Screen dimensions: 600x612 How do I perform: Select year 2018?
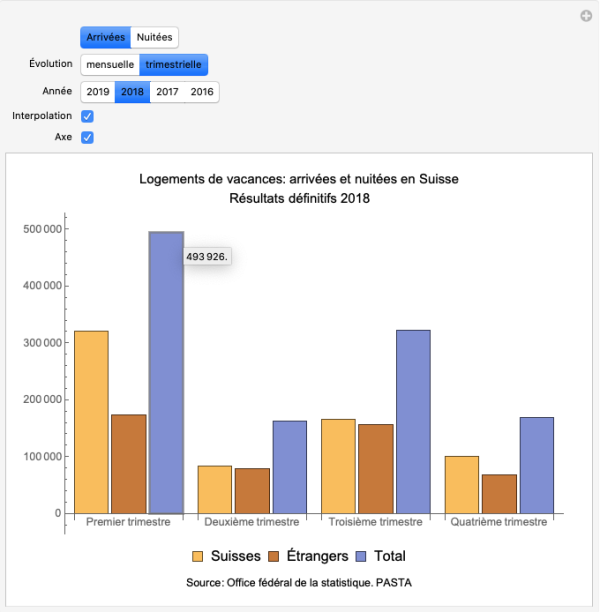coord(132,91)
